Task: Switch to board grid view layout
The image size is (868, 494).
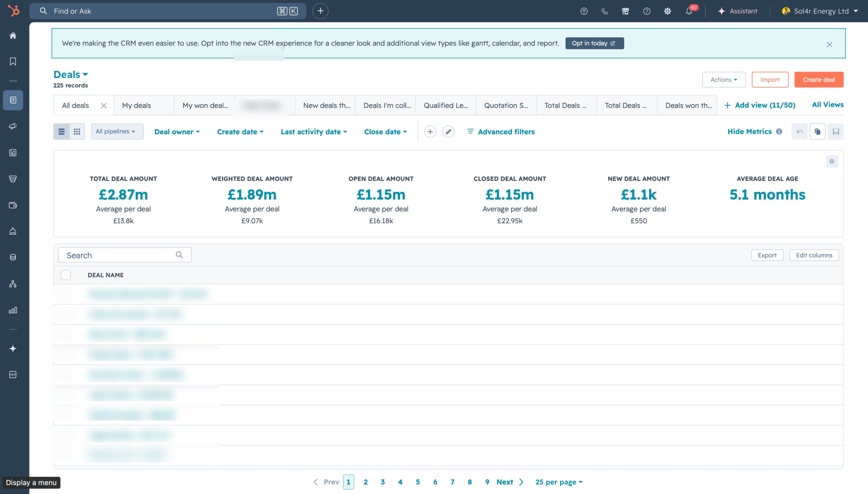Action: [x=77, y=131]
